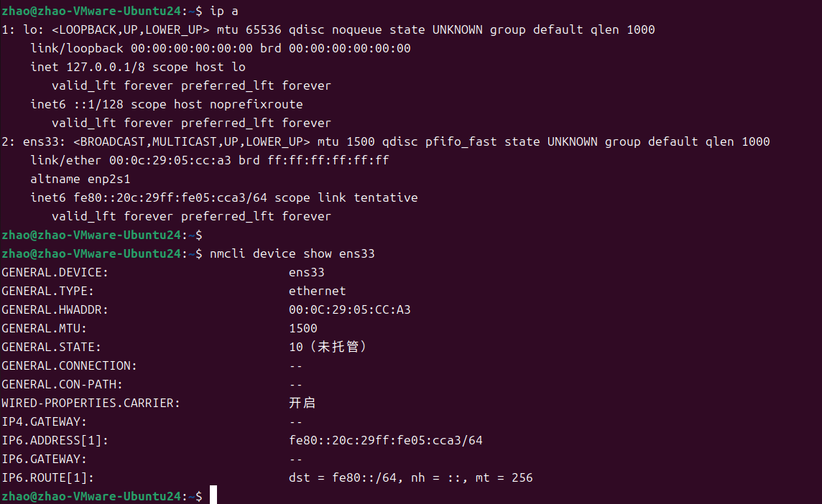The width and height of the screenshot is (822, 504).
Task: Click the terminal cursor block at final prompt
Action: (x=213, y=495)
